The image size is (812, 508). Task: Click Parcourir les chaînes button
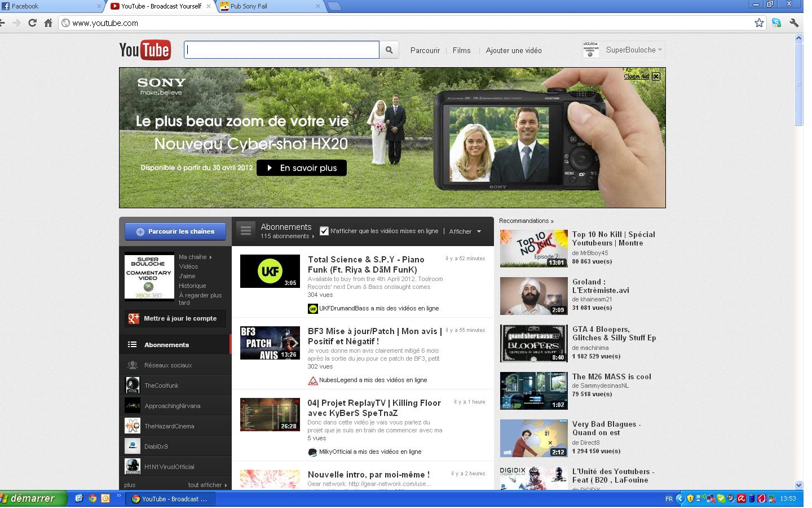[175, 231]
